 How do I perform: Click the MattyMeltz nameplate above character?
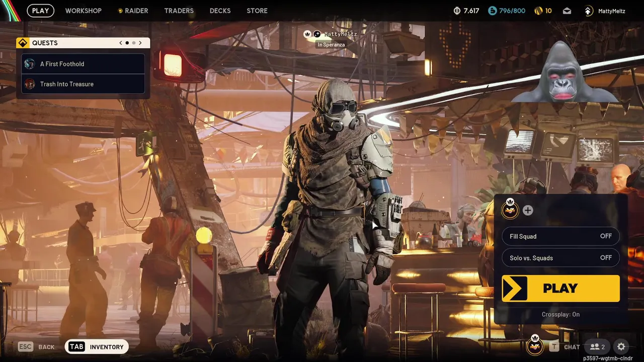341,34
